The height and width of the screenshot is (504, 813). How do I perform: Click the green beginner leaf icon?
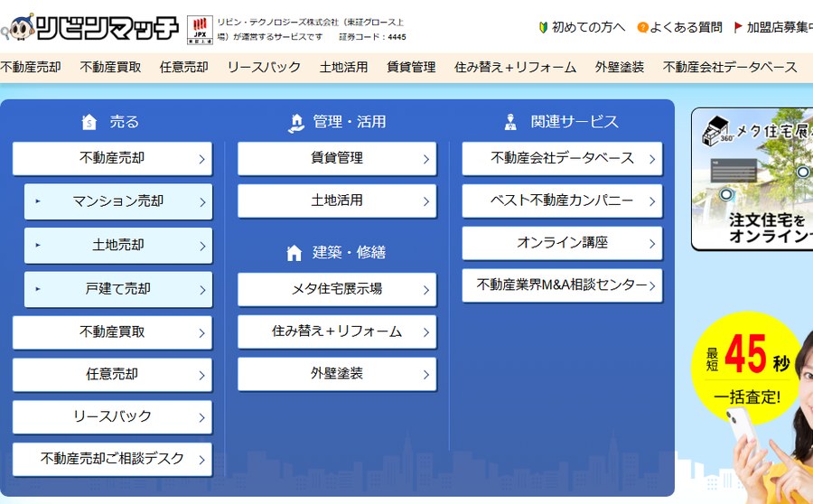[544, 27]
